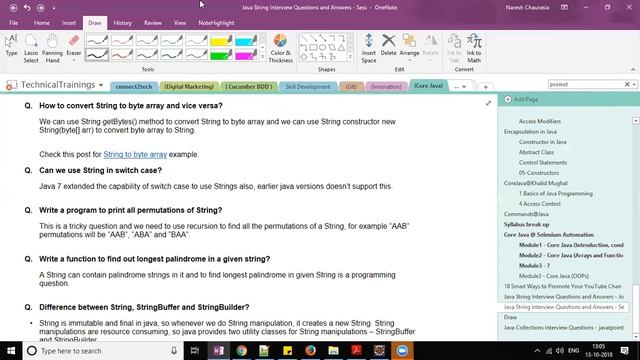
Task: Switch to the Insert tab
Action: [69, 23]
